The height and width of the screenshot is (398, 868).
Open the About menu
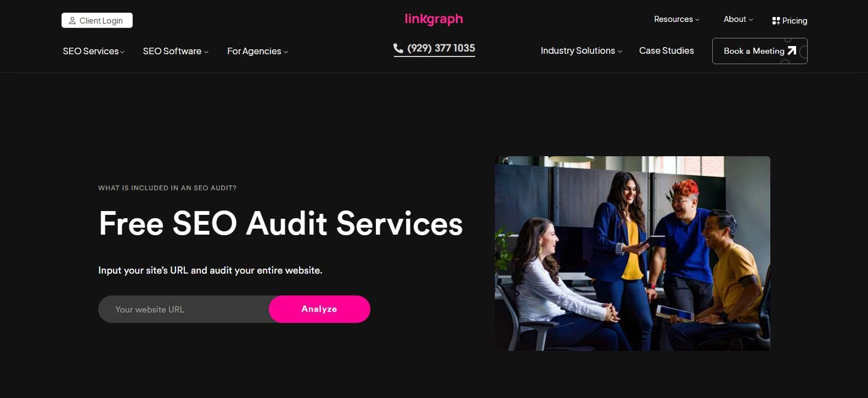coord(738,19)
